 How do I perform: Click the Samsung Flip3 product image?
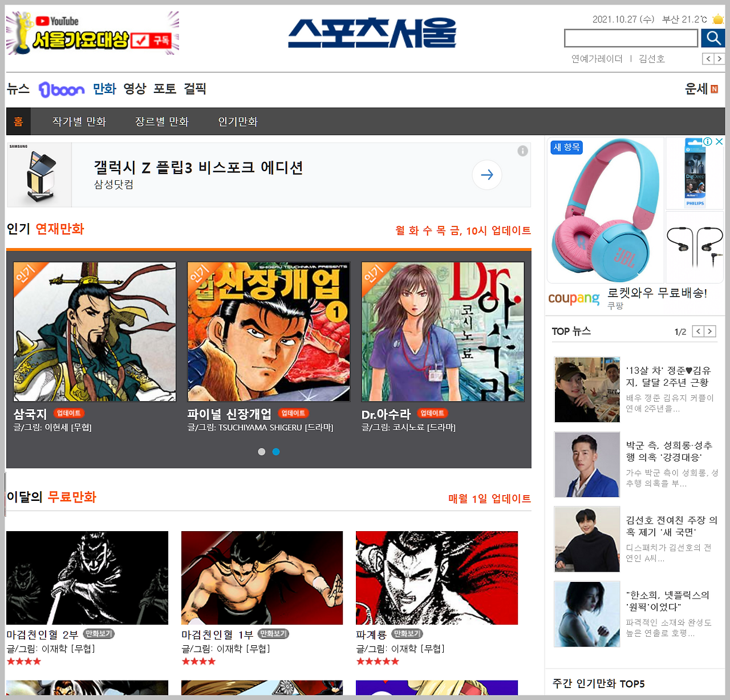(39, 175)
